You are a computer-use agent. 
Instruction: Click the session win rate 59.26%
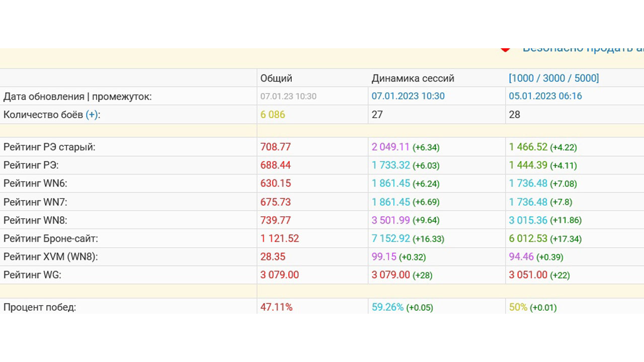[387, 307]
